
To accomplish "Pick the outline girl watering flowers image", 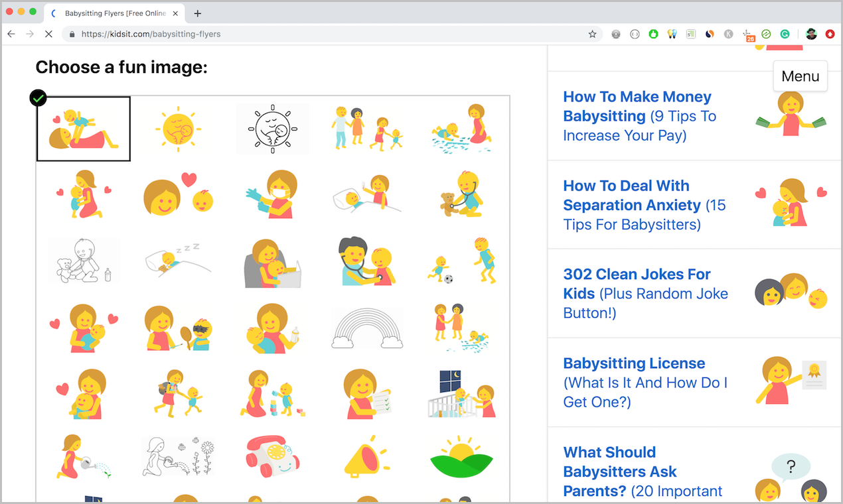I will pos(178,456).
